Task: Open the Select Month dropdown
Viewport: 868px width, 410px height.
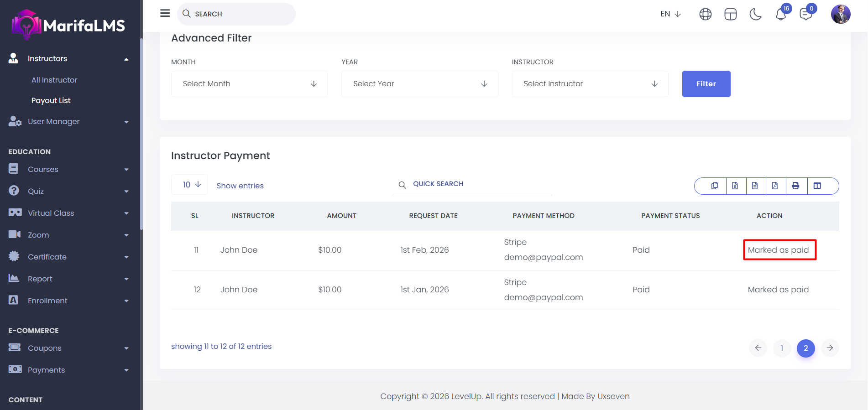Action: tap(249, 84)
